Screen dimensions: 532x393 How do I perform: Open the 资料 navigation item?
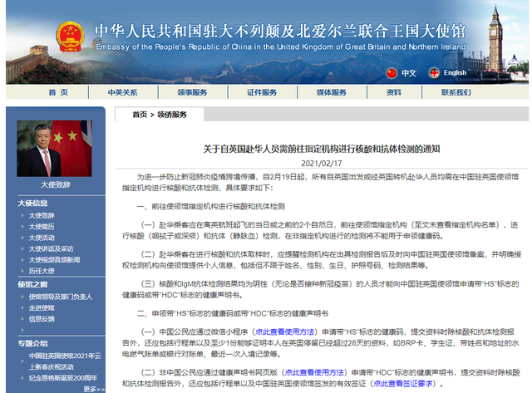[x=393, y=92]
